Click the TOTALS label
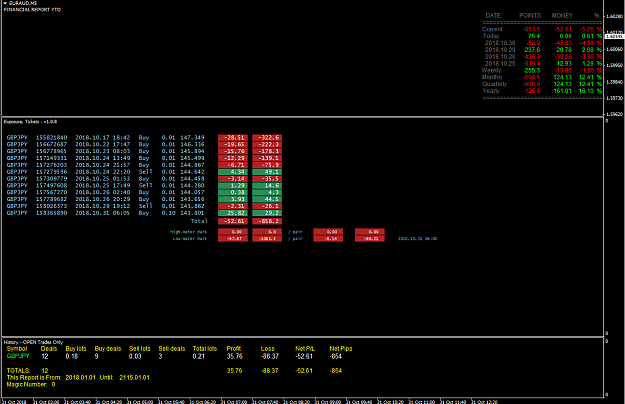 pyautogui.click(x=18, y=371)
